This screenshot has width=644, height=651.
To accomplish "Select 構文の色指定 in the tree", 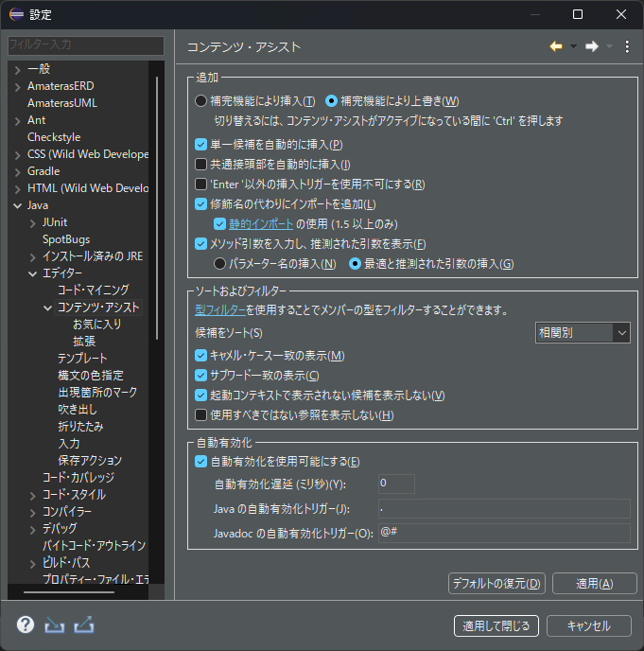I will point(91,375).
